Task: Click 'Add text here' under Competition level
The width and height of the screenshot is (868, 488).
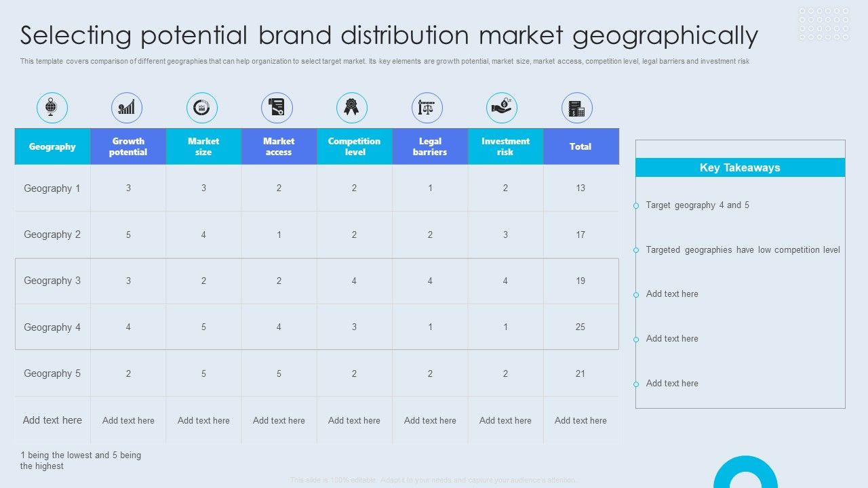Action: [x=354, y=420]
